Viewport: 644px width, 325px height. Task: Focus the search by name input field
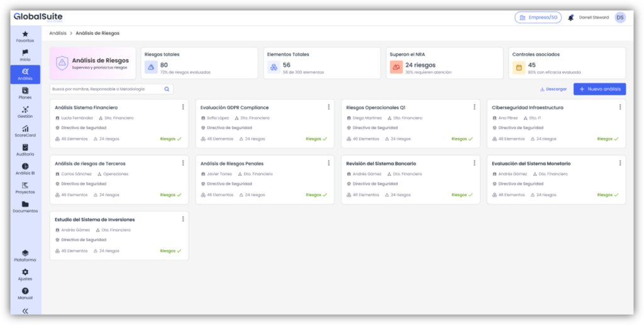pyautogui.click(x=106, y=89)
